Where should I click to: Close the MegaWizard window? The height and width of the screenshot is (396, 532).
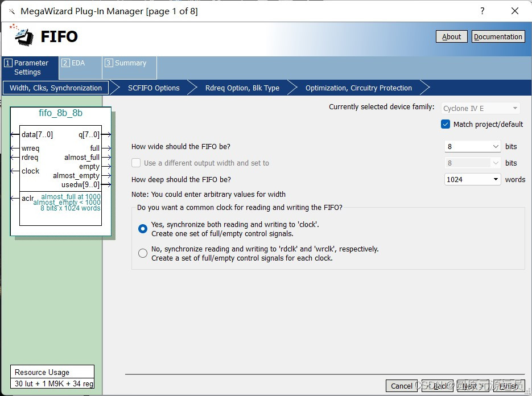click(x=515, y=11)
